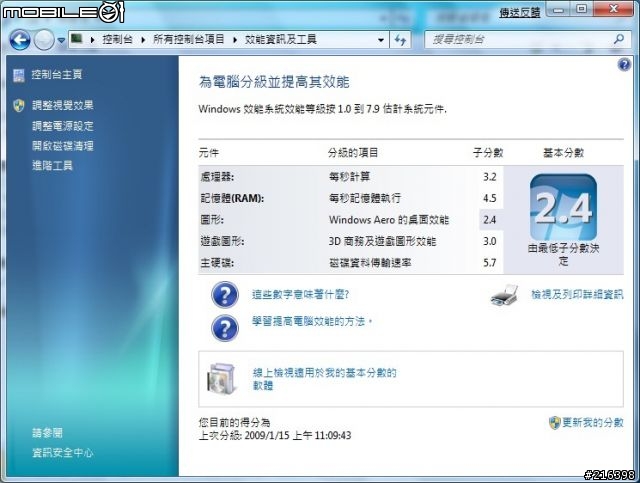This screenshot has height=483, width=640.
Task: Go back with the blue Back arrow
Action: pos(20,40)
